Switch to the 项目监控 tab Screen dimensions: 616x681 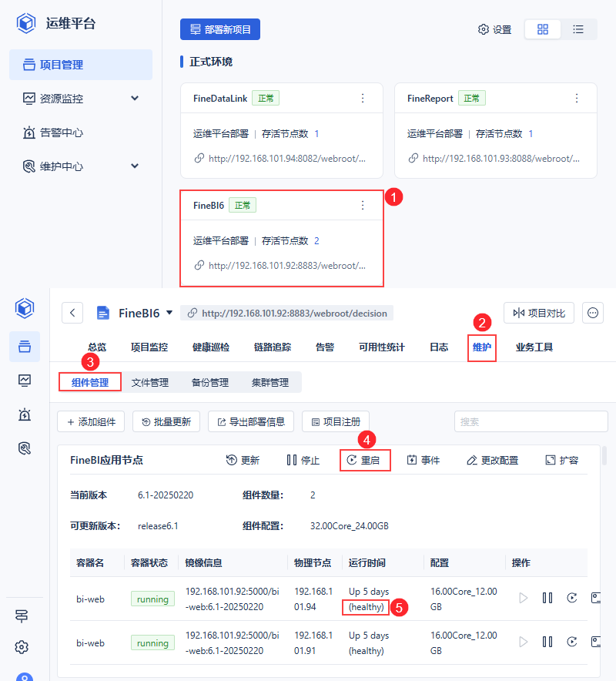149,347
